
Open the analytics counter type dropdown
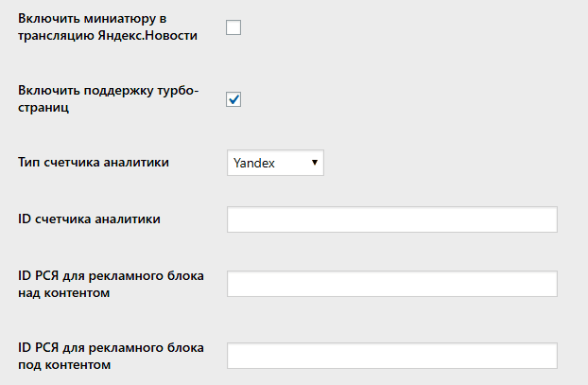tap(275, 163)
